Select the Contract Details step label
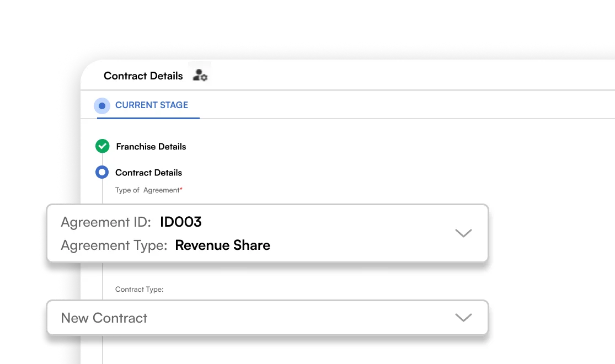The height and width of the screenshot is (364, 615). pyautogui.click(x=149, y=173)
